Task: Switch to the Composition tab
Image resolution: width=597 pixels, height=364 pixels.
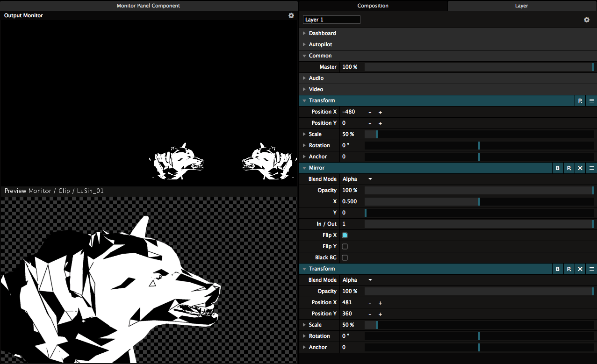Action: (373, 6)
